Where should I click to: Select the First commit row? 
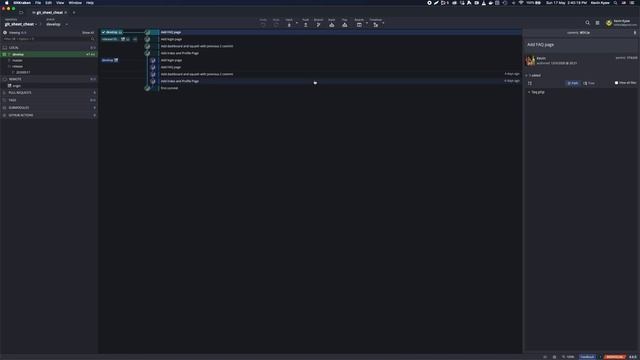click(x=310, y=88)
